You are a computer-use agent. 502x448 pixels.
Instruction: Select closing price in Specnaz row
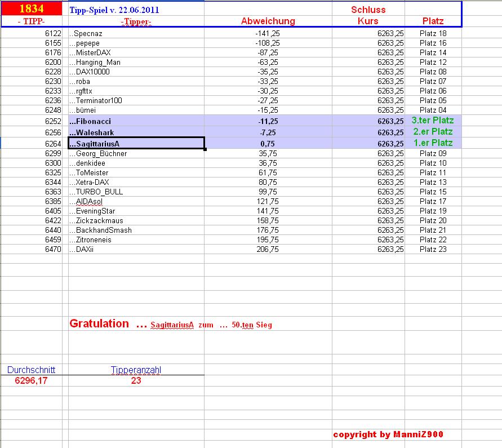[390, 34]
